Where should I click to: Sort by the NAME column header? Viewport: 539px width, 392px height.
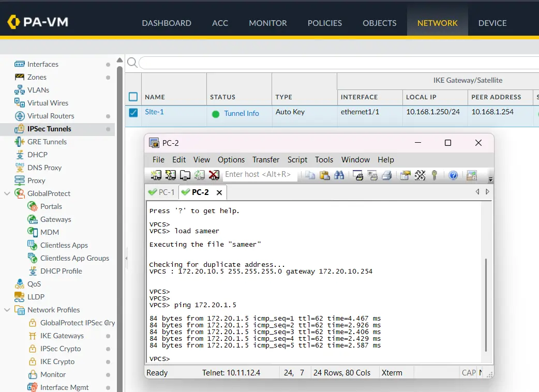(155, 97)
